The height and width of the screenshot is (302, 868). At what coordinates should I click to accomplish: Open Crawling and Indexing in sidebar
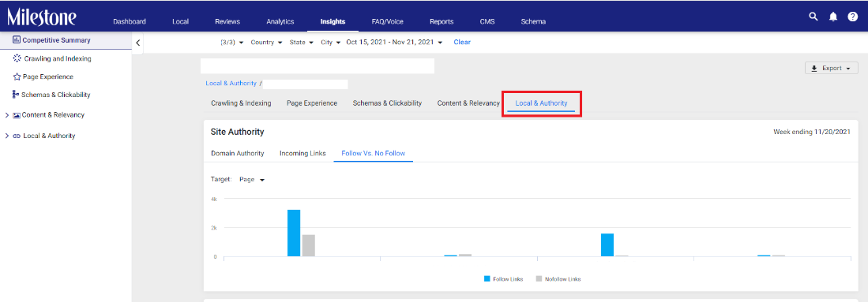click(58, 58)
